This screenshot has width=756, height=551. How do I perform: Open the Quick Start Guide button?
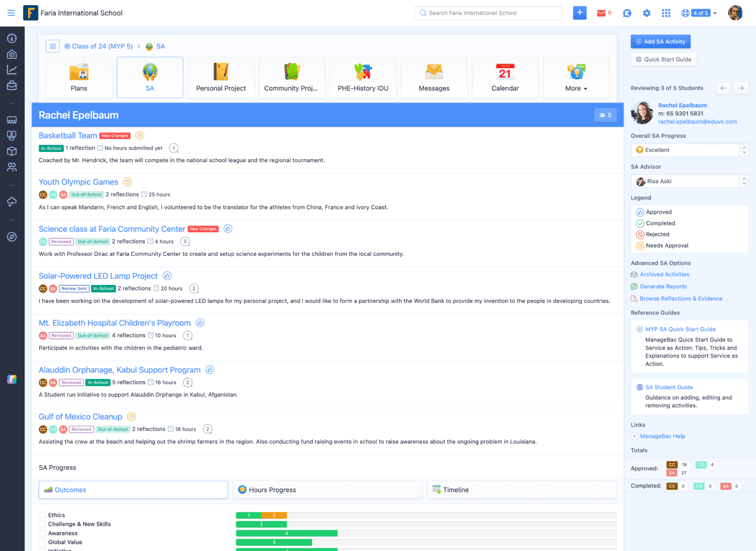[663, 59]
